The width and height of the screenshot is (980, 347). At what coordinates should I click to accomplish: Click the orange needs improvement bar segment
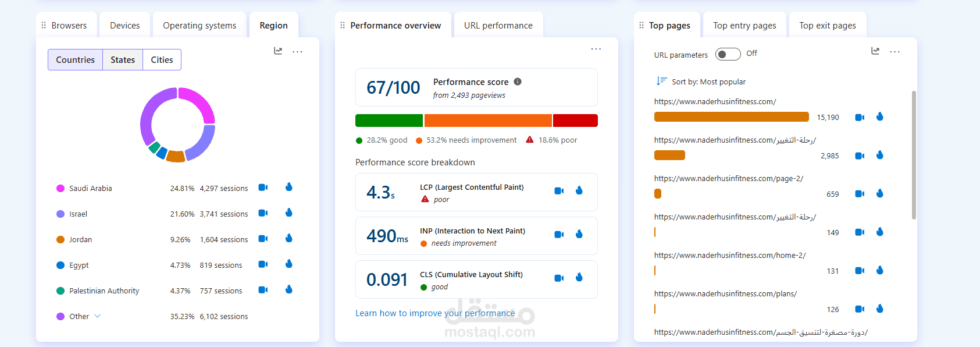pos(488,121)
